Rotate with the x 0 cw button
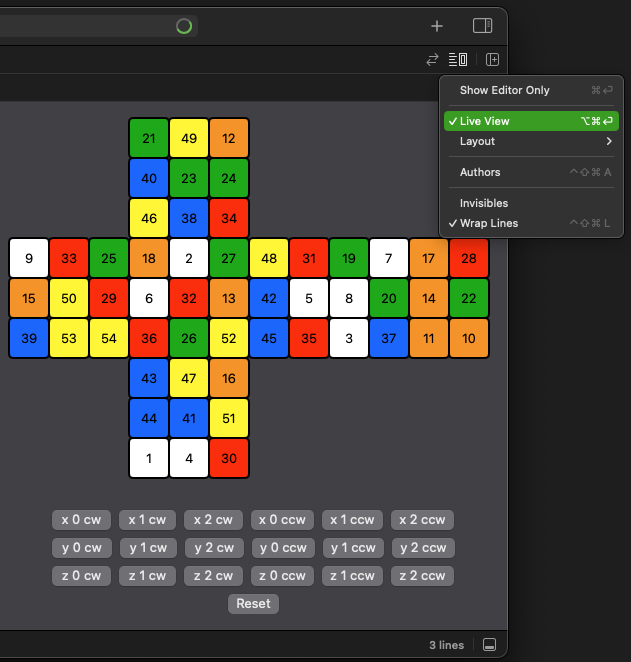 tap(81, 520)
